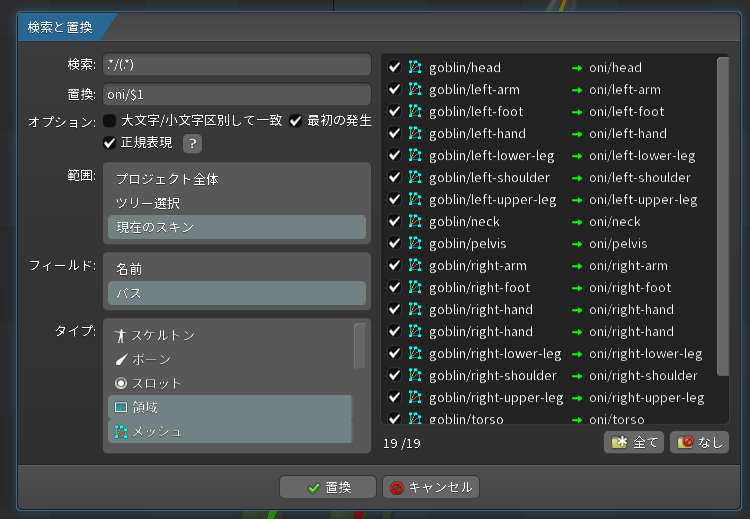Click the mesh icon beside goblin/left-upper-leg
750x519 pixels.
(x=415, y=199)
